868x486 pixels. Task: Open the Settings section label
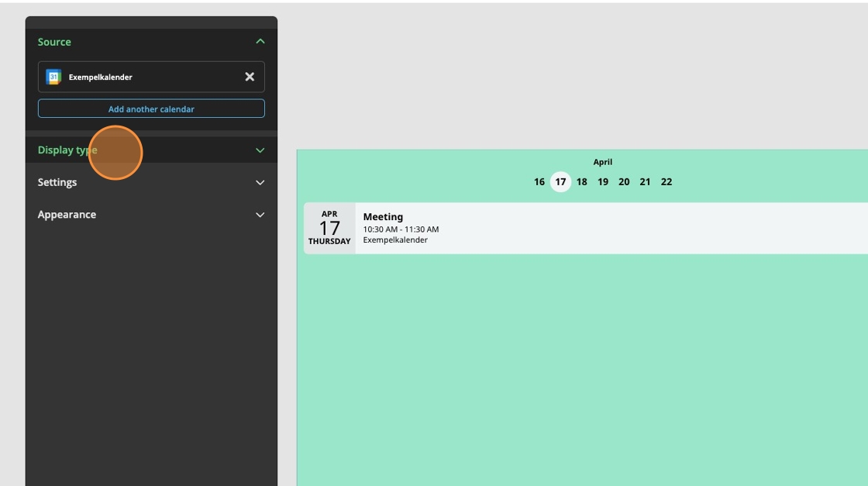coord(57,182)
